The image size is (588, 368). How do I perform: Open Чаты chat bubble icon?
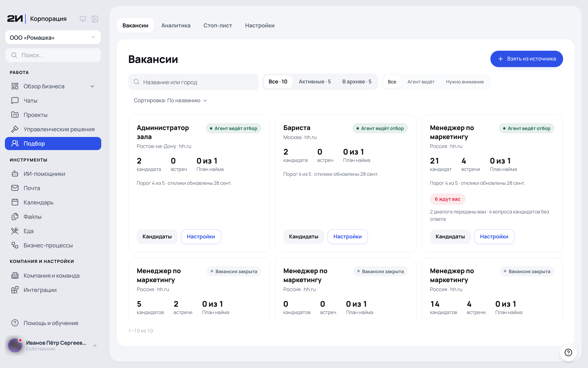[15, 101]
